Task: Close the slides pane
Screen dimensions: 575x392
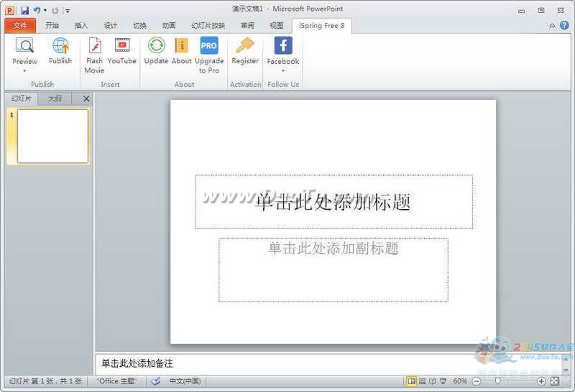Action: (x=86, y=99)
